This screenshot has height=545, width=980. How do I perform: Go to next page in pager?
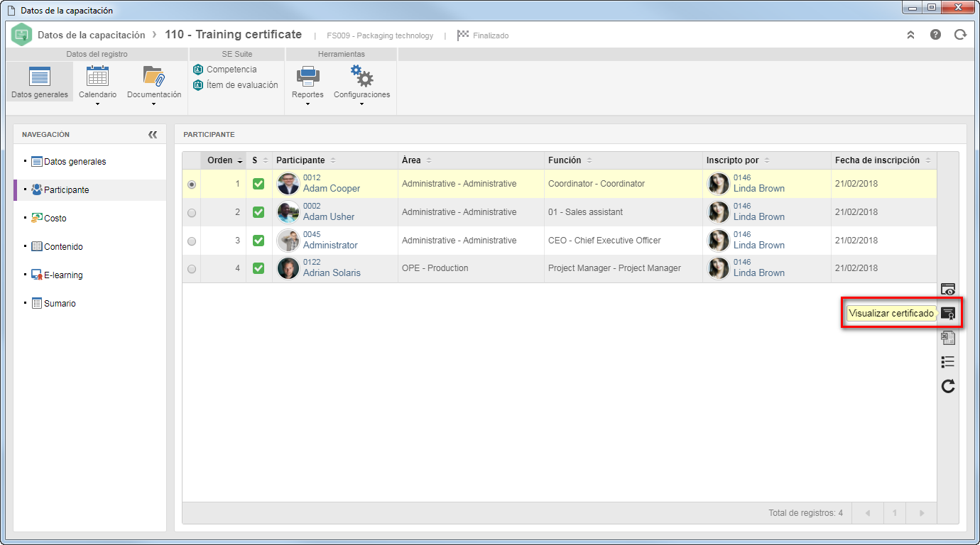(922, 513)
